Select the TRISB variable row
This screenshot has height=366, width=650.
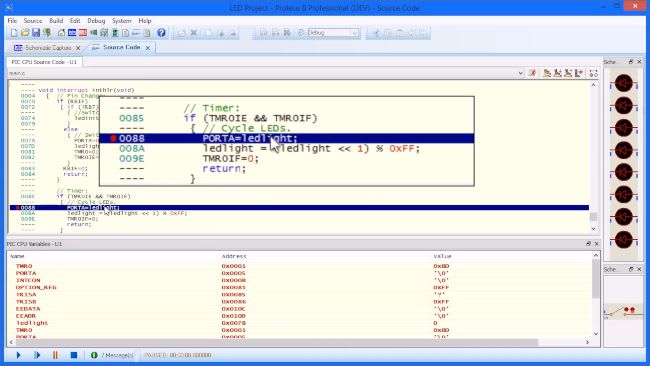pyautogui.click(x=300, y=302)
